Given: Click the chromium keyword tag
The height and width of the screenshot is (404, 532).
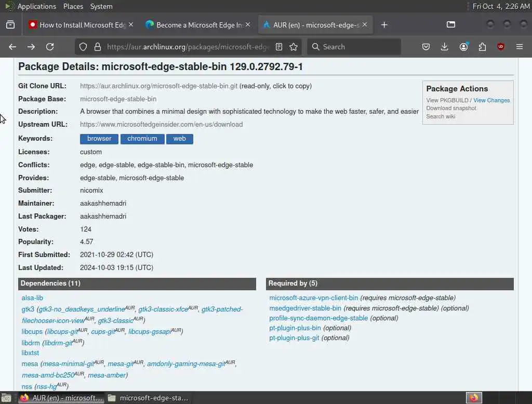Looking at the screenshot, I should 142,139.
